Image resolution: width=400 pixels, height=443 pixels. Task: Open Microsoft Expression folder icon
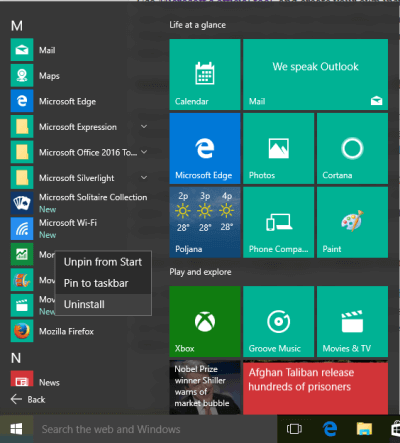click(22, 127)
